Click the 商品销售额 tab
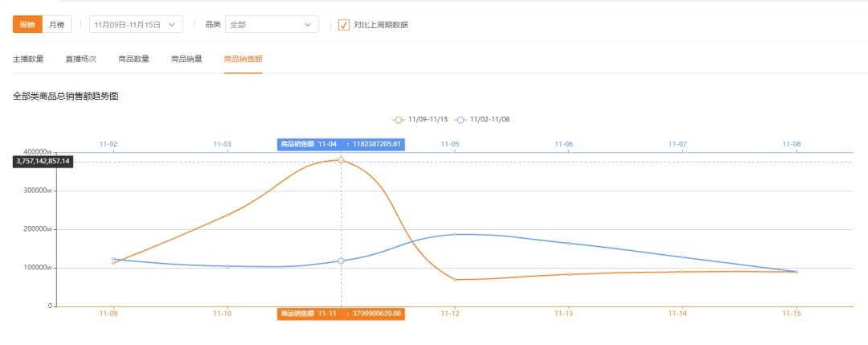 243,59
